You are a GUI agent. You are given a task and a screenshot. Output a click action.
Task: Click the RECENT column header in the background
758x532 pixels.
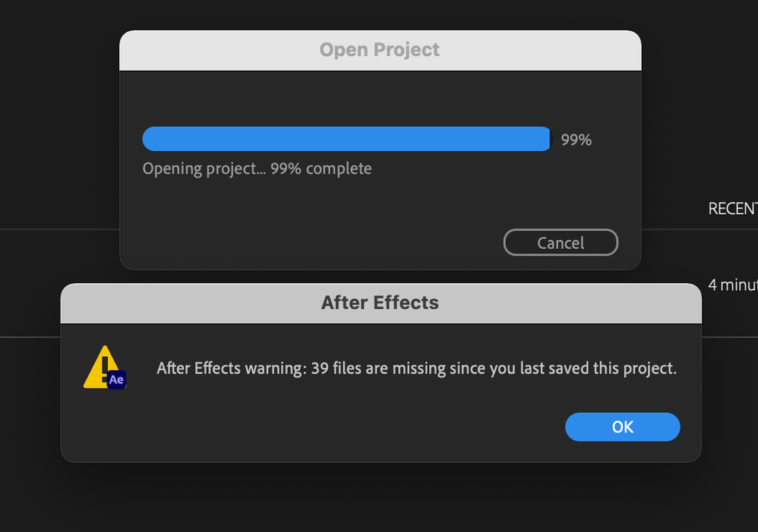tap(732, 209)
